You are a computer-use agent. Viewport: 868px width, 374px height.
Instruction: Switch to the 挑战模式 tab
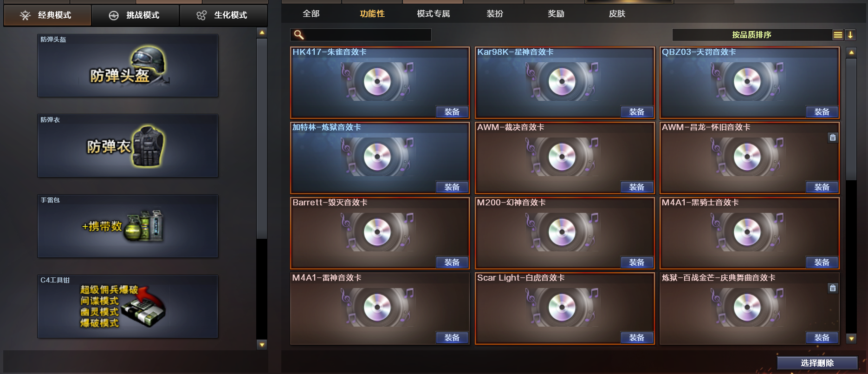tap(135, 15)
